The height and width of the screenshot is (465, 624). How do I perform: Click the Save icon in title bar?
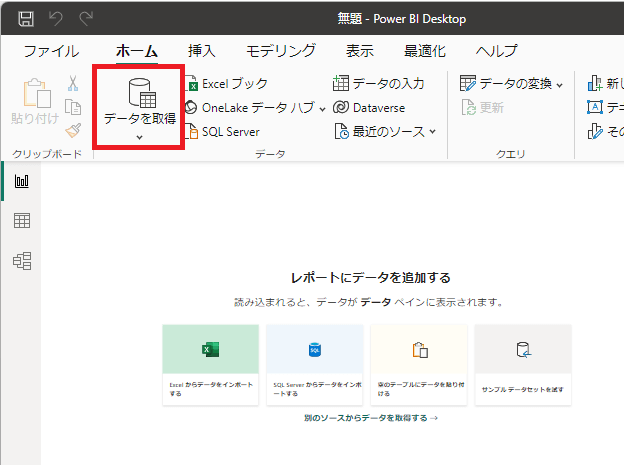26,19
